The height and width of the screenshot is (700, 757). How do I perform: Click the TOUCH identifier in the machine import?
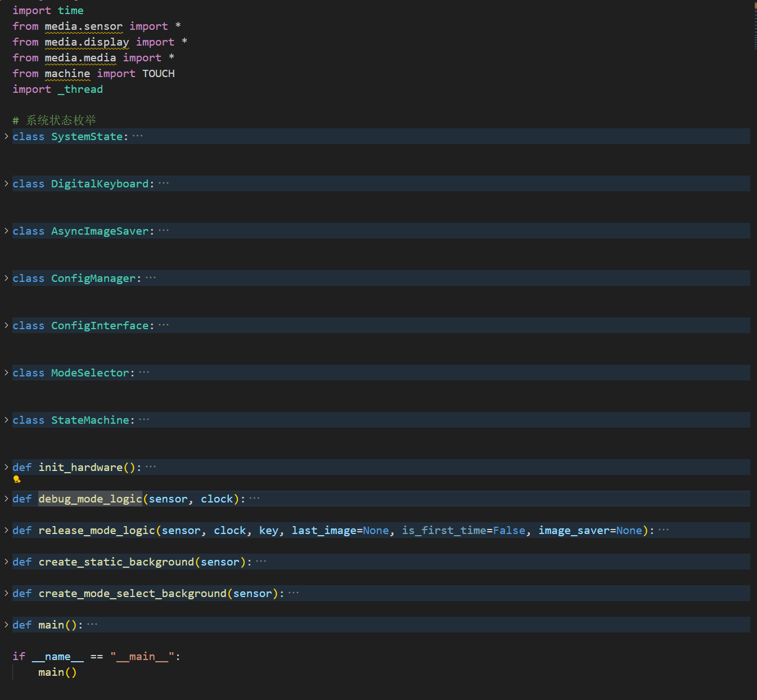click(158, 74)
